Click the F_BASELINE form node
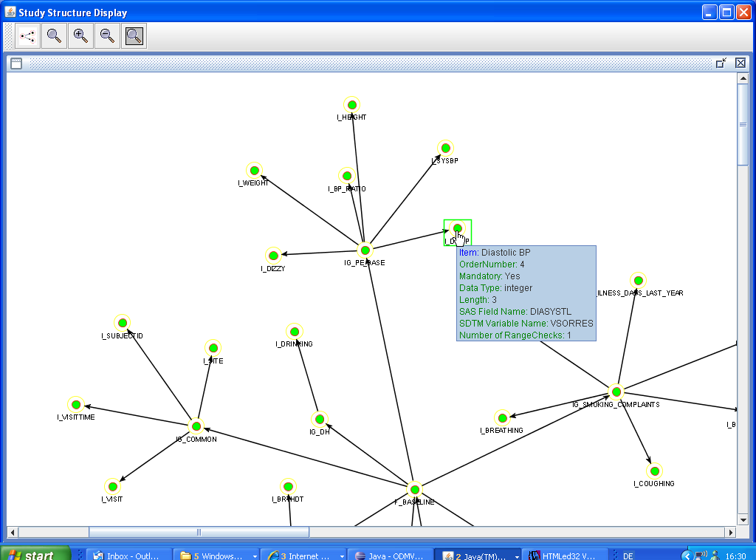 [415, 489]
